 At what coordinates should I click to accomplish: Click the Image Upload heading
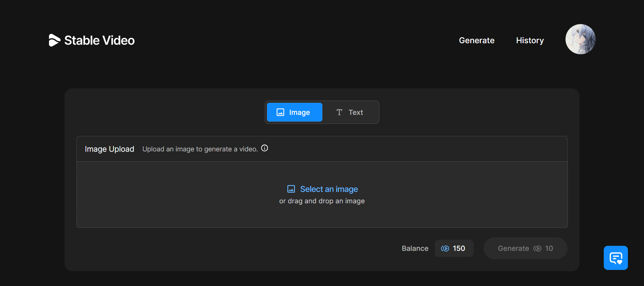[109, 149]
